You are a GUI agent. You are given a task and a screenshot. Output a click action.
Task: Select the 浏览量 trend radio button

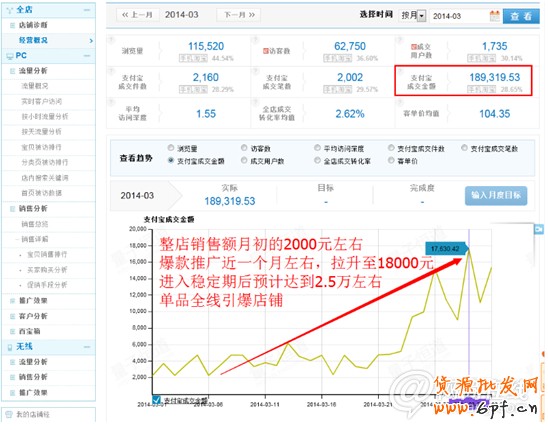(171, 148)
